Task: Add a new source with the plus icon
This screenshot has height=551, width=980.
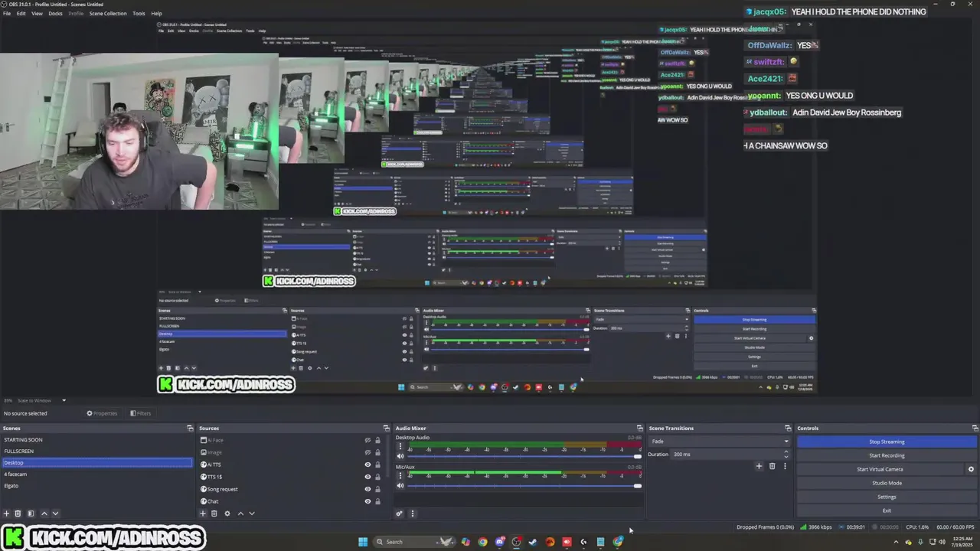Action: (x=203, y=514)
